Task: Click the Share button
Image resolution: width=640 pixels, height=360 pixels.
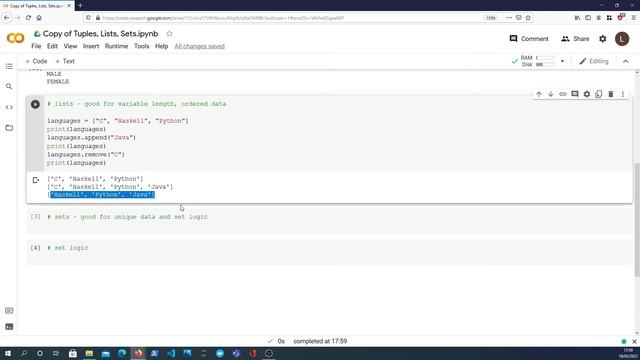Action: 575,39
